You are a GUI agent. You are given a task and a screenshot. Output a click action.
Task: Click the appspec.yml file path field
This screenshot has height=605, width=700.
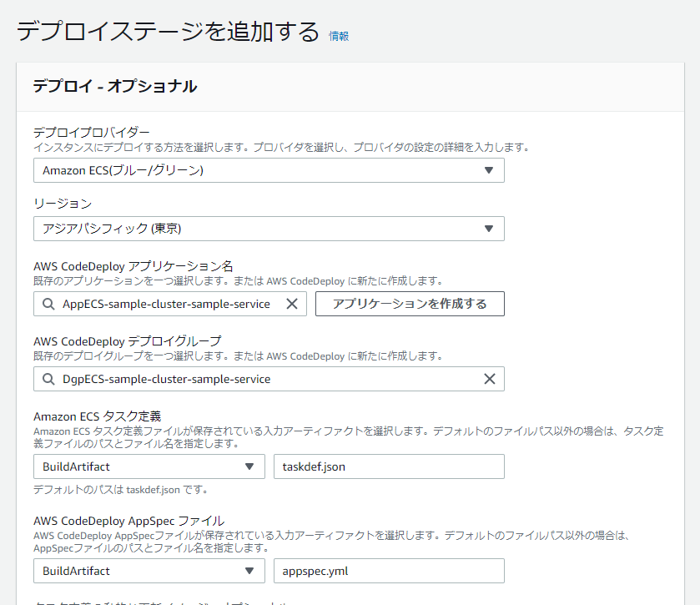pyautogui.click(x=389, y=571)
